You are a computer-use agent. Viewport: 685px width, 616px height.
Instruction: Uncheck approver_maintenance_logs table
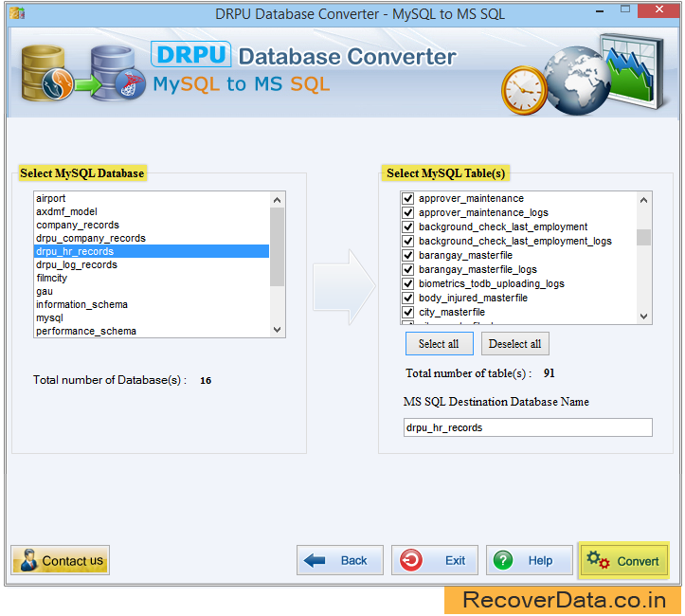point(407,213)
